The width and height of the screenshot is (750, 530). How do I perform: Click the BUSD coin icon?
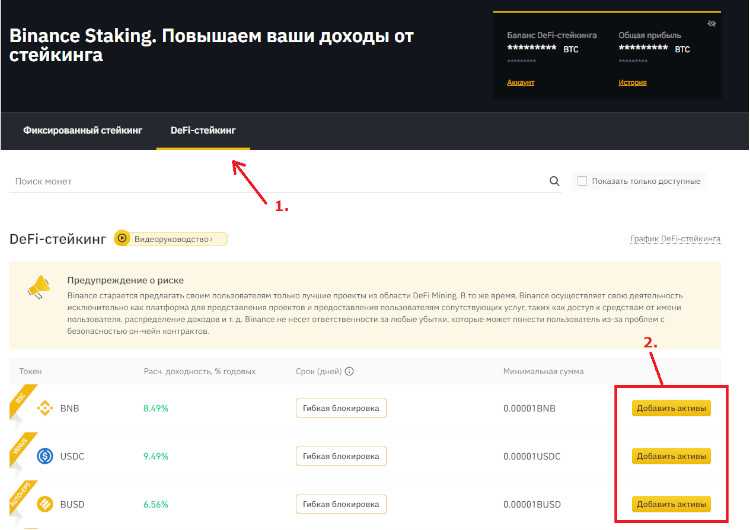click(x=45, y=504)
